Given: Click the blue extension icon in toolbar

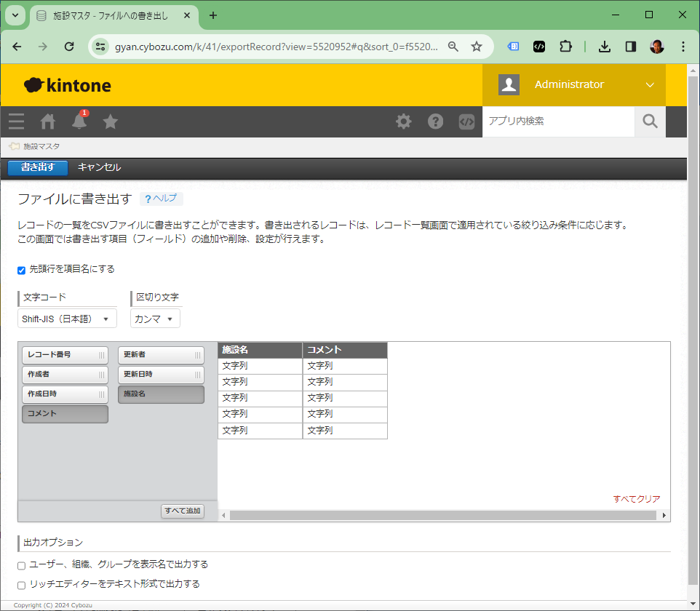Looking at the screenshot, I should click(514, 47).
